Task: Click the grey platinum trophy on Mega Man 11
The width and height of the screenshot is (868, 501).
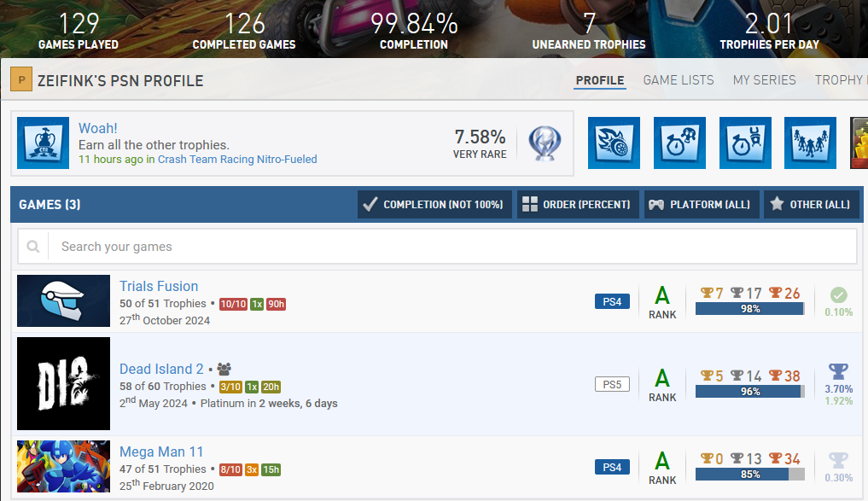Action: [838, 460]
